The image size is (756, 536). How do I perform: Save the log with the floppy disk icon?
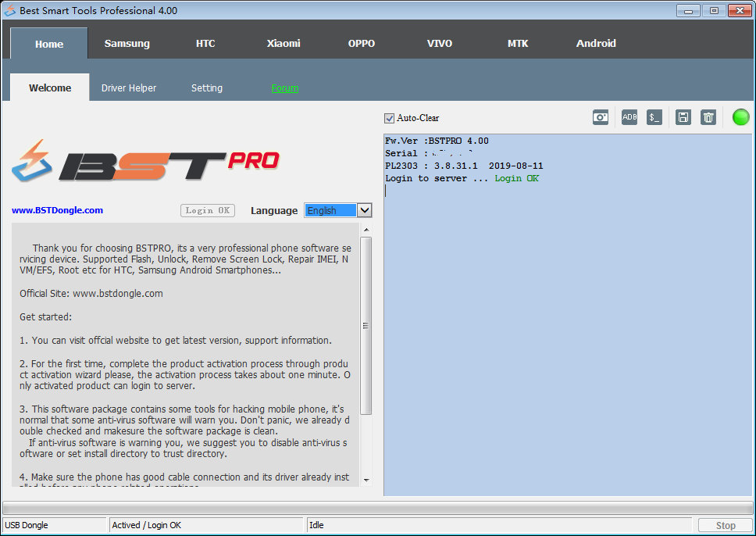683,117
